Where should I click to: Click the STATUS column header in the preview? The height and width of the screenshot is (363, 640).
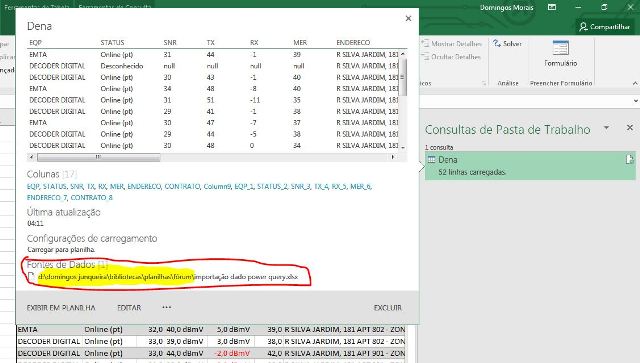(112, 42)
